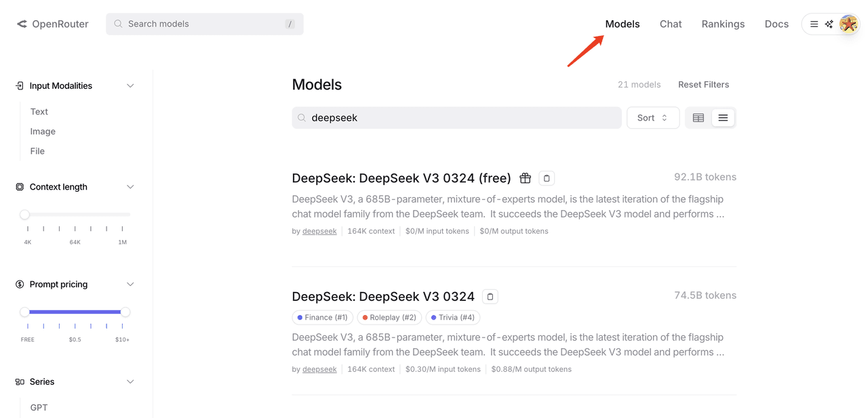Click the Context length slider handle

[x=25, y=215]
